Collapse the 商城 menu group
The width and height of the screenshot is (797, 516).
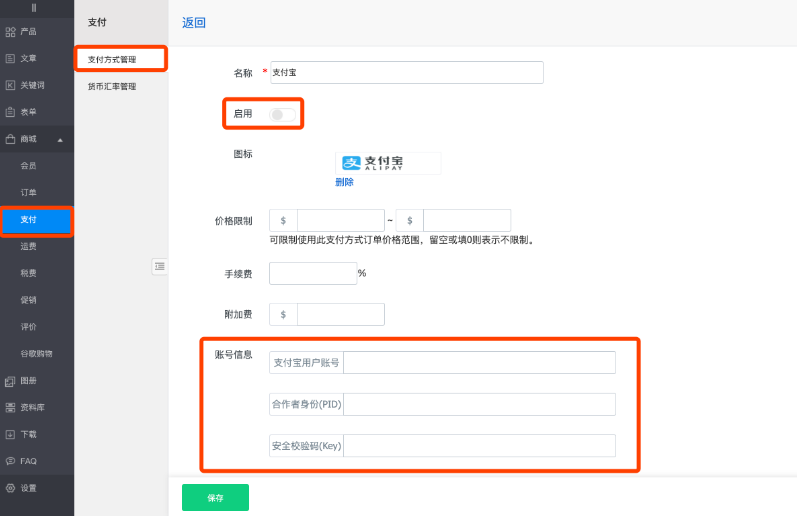click(x=59, y=139)
